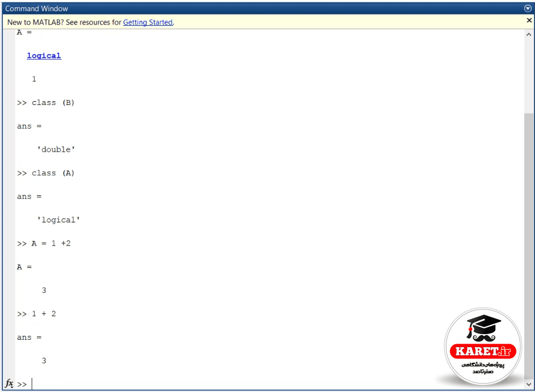Click the red KARET.ir label on the watermark

point(483,351)
